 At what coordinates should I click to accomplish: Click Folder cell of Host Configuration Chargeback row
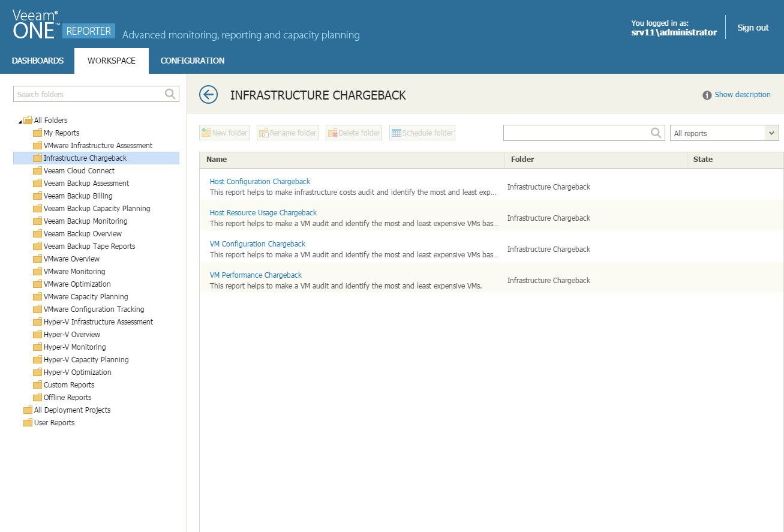click(549, 187)
